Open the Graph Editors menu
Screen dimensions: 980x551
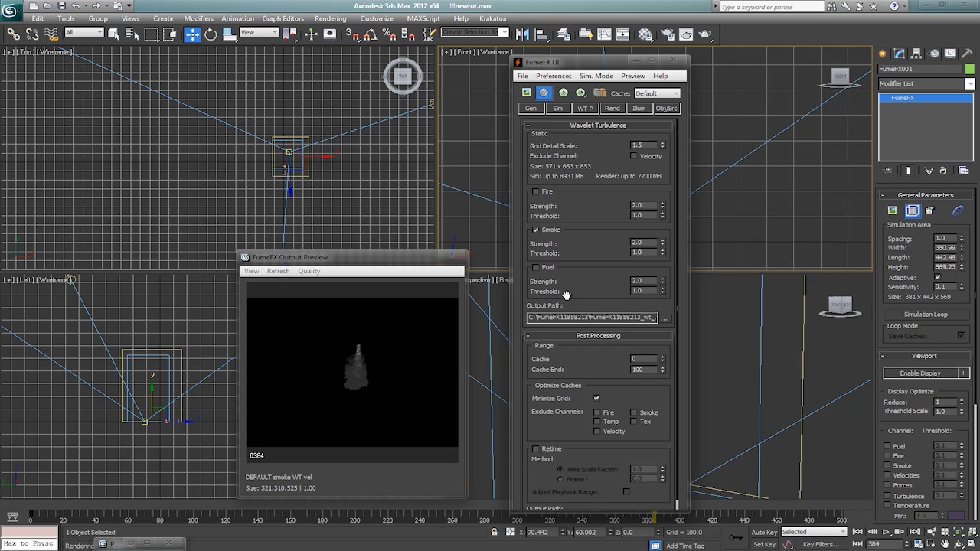tap(283, 18)
